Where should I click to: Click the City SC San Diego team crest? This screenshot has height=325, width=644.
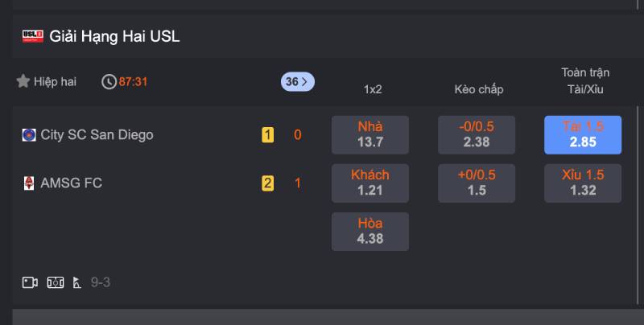pyautogui.click(x=29, y=134)
